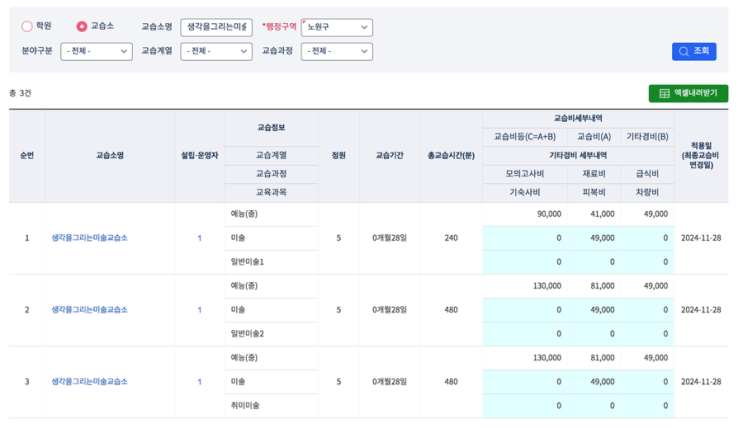Open 생각을그리는미술교습소 link in row 2
743x428 pixels.
[90, 310]
